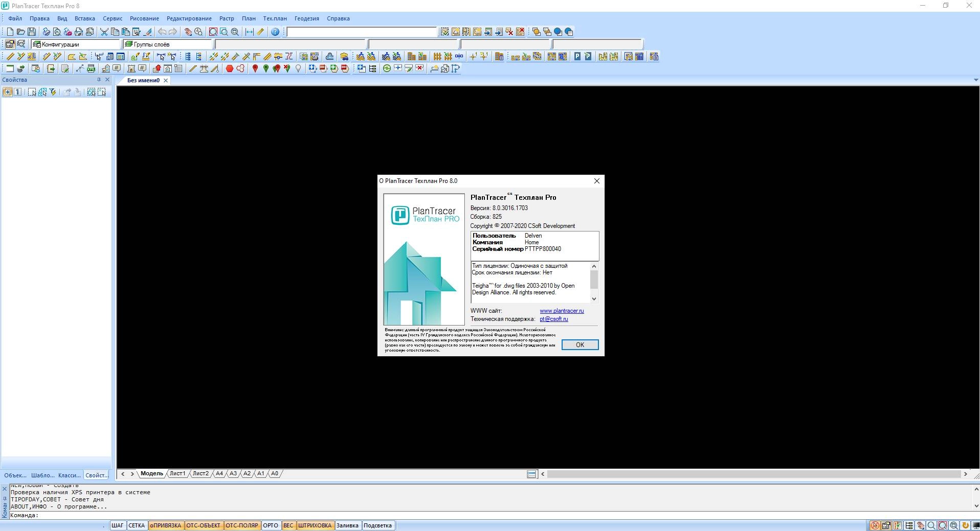Screen dimensions: 980x531
Task: Open the Конфигурации dropdown
Action: click(x=76, y=44)
